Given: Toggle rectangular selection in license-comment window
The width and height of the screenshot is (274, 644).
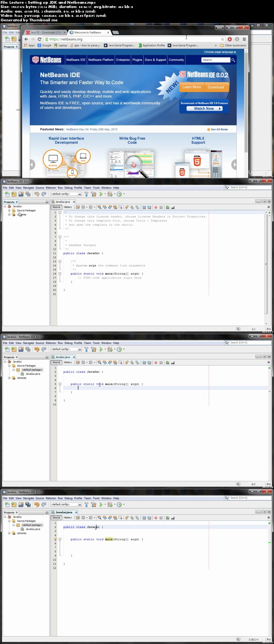Looking at the screenshot, I should pos(120,207).
